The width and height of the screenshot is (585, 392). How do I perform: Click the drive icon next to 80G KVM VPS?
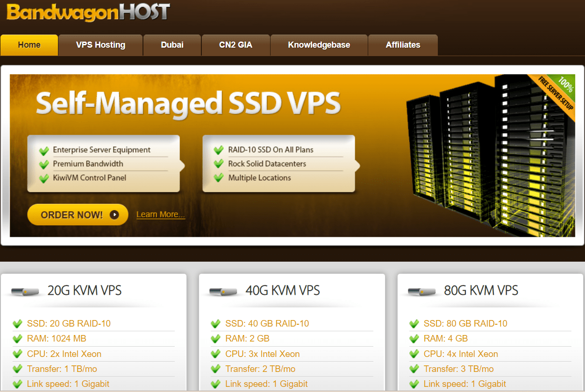(x=422, y=292)
